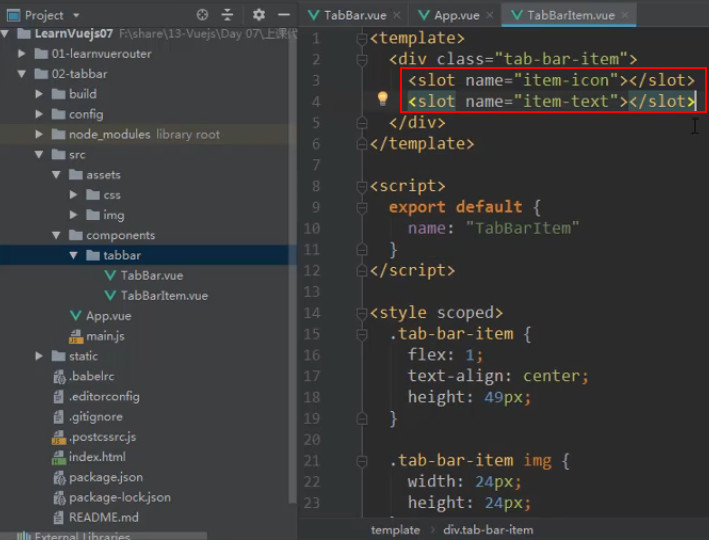The height and width of the screenshot is (540, 709).
Task: Click the locate current file target icon
Action: pyautogui.click(x=202, y=15)
